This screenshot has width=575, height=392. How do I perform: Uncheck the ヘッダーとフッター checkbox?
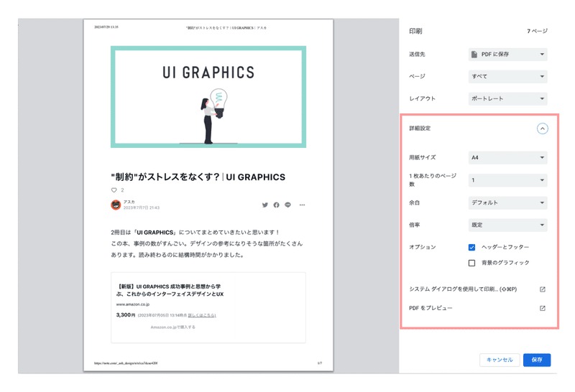pyautogui.click(x=471, y=247)
